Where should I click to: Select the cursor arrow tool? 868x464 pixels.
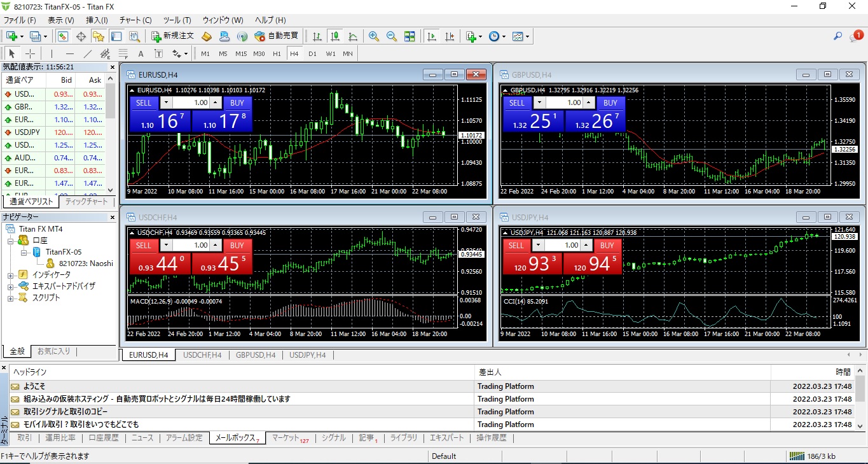point(12,53)
